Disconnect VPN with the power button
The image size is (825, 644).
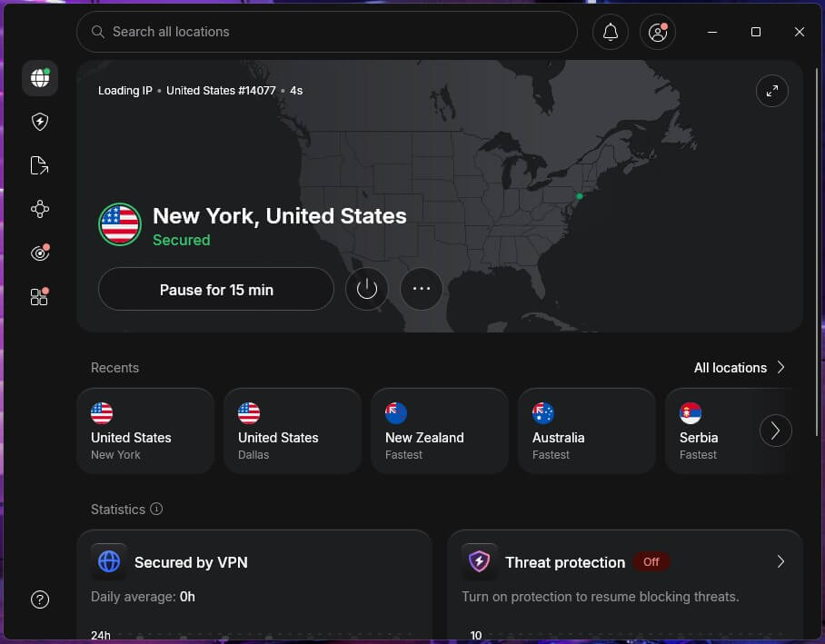(x=367, y=289)
